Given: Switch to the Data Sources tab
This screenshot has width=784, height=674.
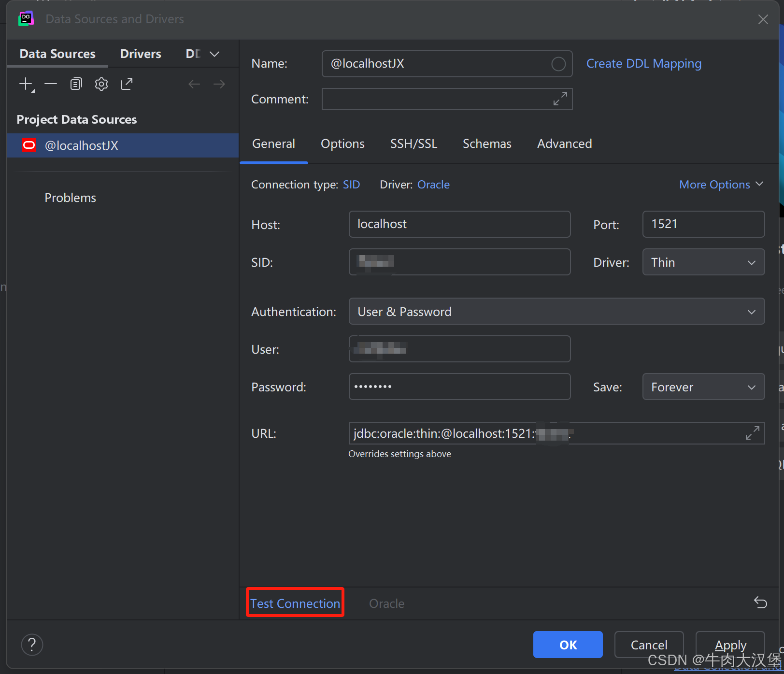Looking at the screenshot, I should click(x=57, y=54).
